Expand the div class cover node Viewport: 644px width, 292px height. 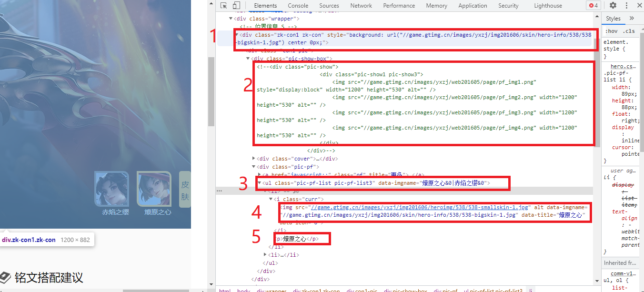(254, 159)
